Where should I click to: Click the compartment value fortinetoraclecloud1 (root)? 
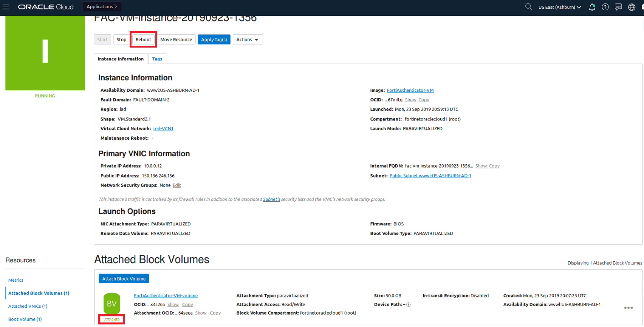433,119
